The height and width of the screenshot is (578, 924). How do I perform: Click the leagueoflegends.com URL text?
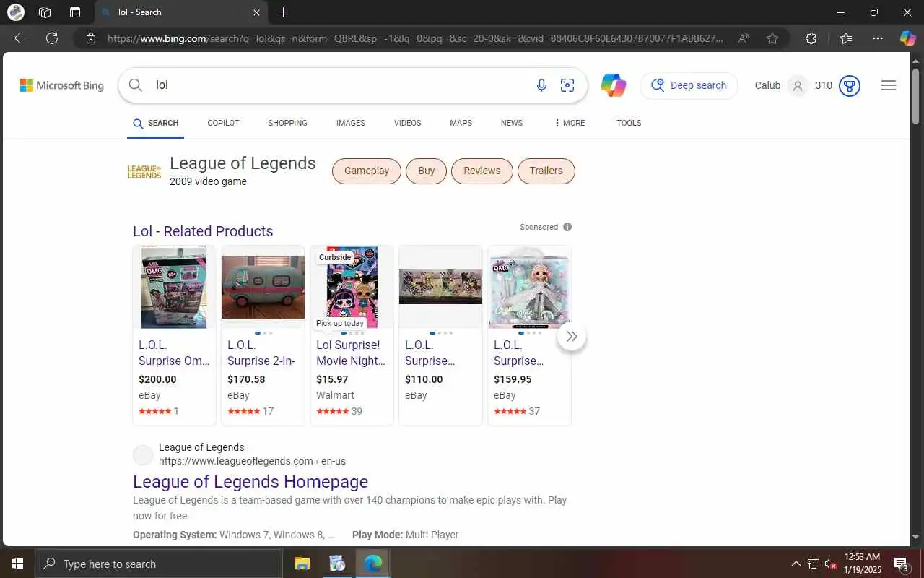pyautogui.click(x=253, y=461)
